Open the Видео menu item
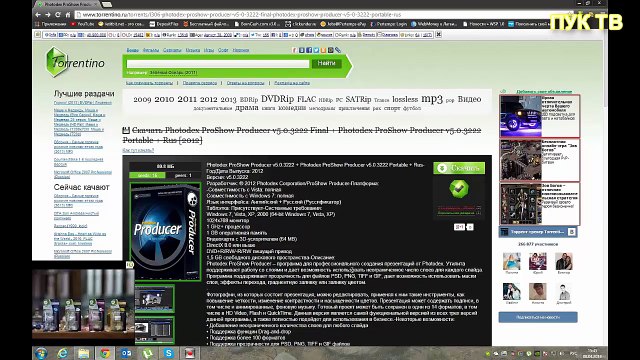The height and width of the screenshot is (360, 640). click(469, 99)
